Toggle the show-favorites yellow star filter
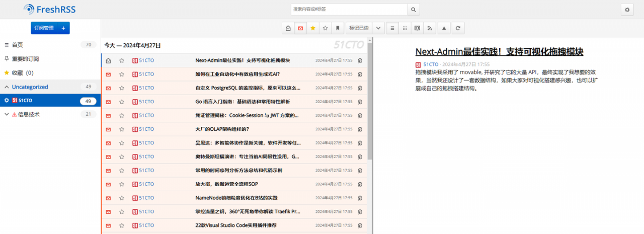 (313, 28)
